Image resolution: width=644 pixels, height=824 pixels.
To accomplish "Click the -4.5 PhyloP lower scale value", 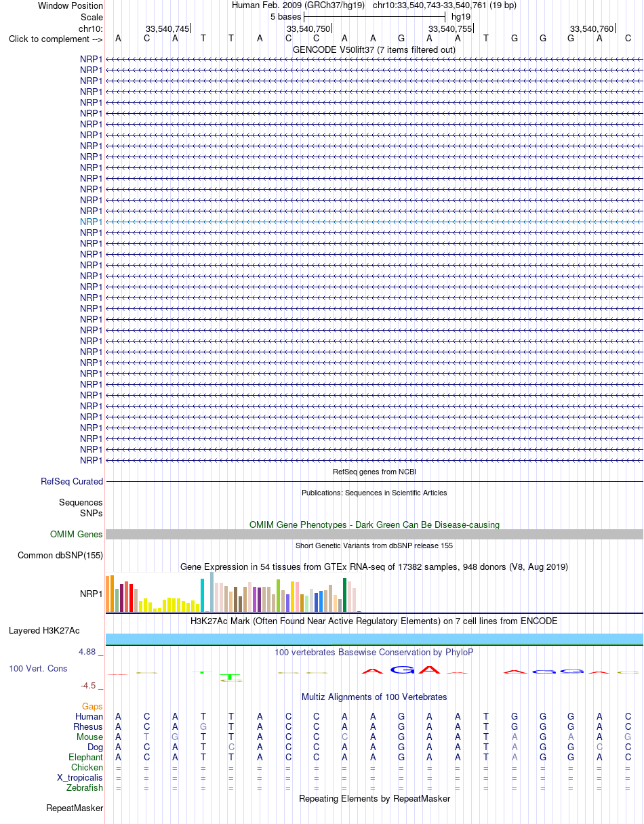I will [89, 685].
